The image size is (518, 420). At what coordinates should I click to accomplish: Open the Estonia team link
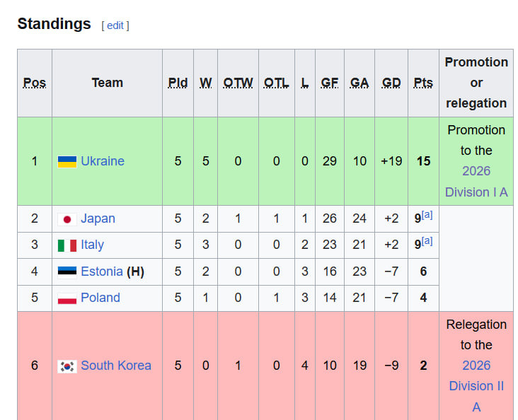click(102, 271)
